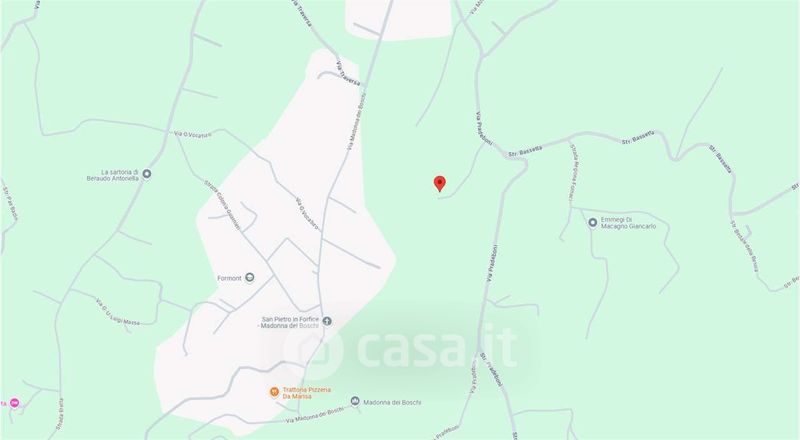Open the Madonna dei Boschi place label

(392, 402)
